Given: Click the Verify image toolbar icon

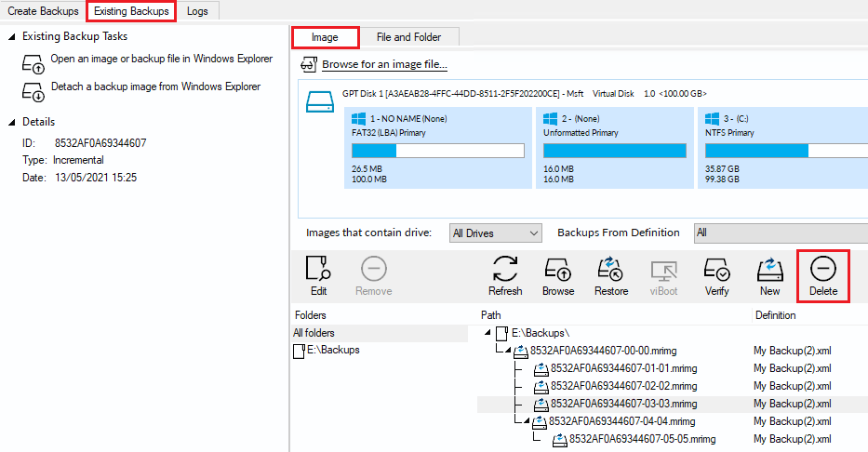Looking at the screenshot, I should click(x=716, y=275).
